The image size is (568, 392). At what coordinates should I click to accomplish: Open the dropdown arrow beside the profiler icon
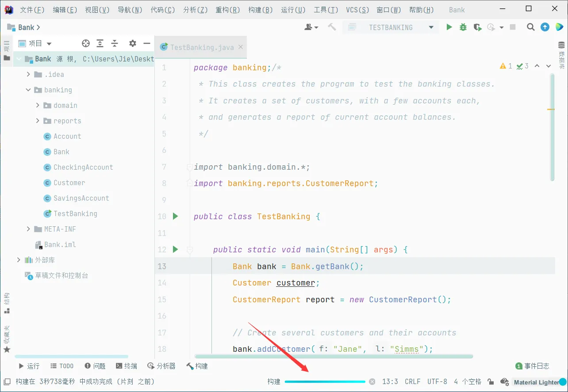click(x=501, y=27)
